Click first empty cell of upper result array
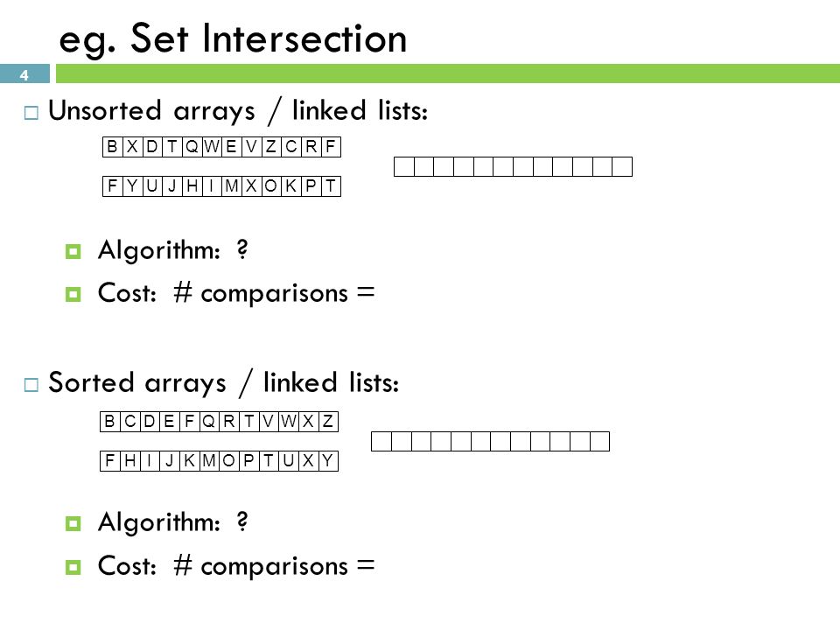 pos(404,166)
